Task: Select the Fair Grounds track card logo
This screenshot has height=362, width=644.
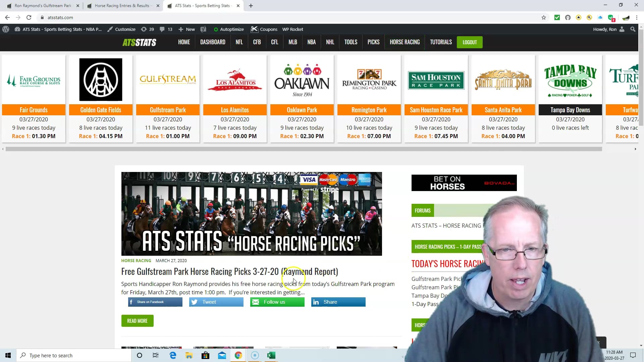Action: tap(34, 80)
